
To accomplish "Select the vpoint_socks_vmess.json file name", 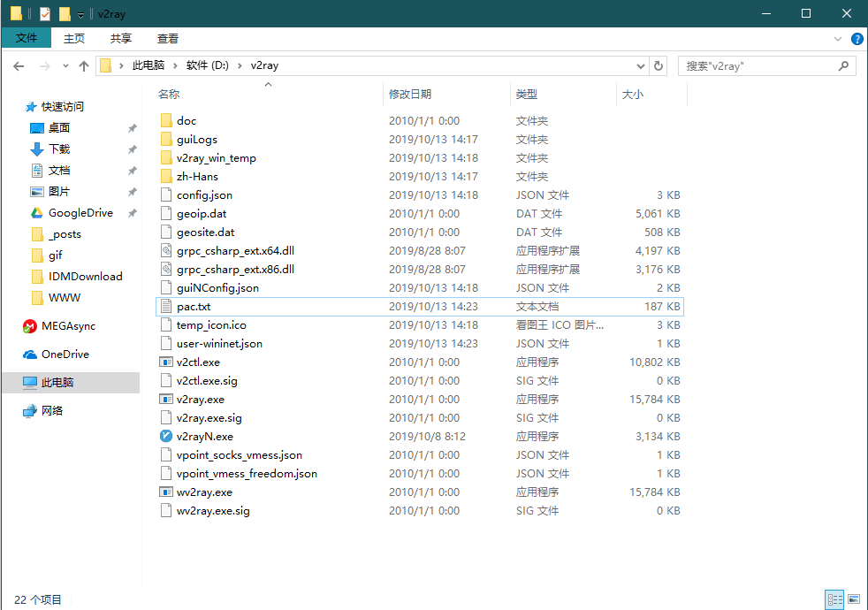I will click(x=240, y=455).
